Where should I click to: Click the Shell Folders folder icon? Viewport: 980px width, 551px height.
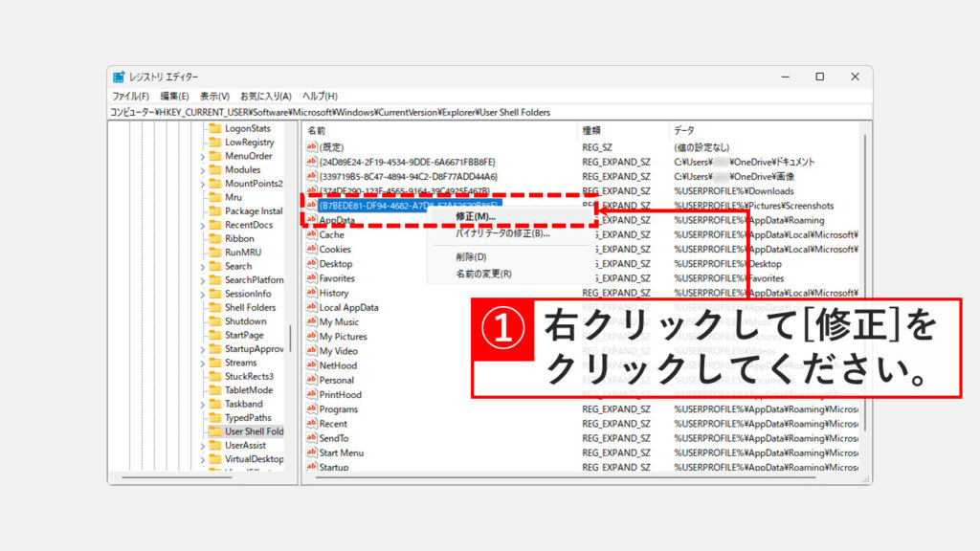point(215,308)
